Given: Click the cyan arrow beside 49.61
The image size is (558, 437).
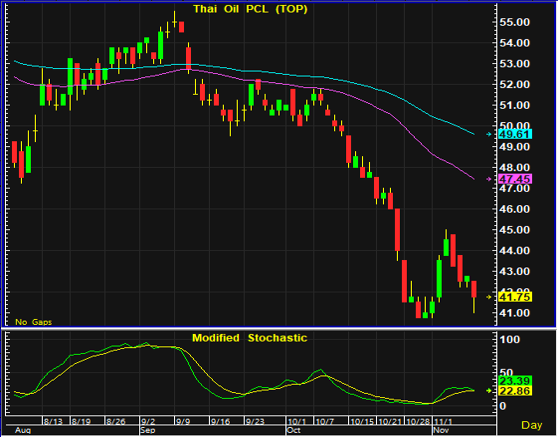Looking at the screenshot, I should coord(489,134).
